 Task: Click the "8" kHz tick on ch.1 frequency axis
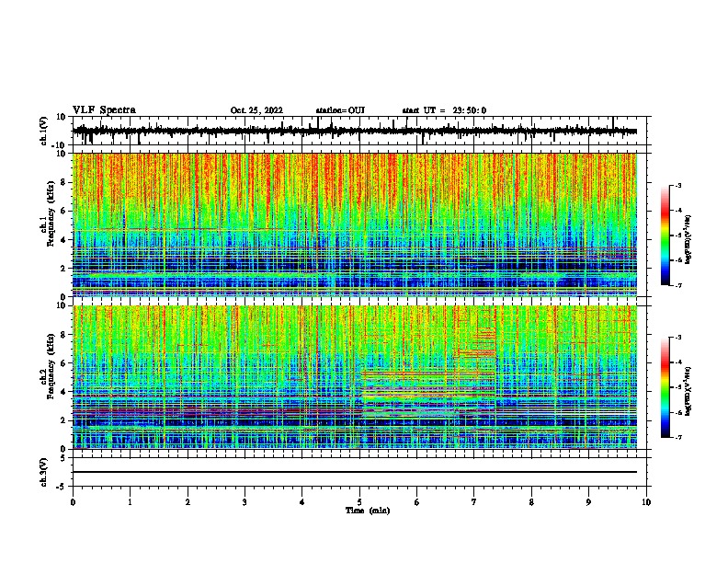pos(64,182)
